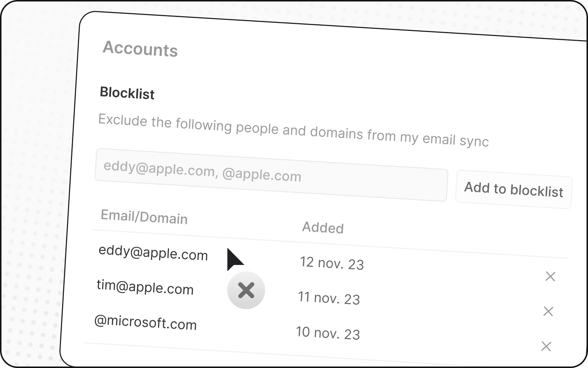Click the email sync exclusion description text
The width and height of the screenshot is (588, 368).
pyautogui.click(x=293, y=131)
